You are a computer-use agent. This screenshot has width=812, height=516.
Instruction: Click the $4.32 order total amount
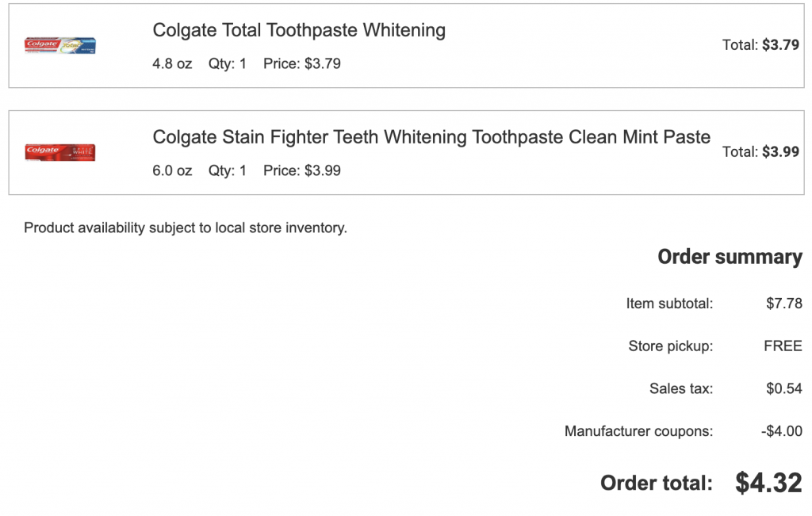pyautogui.click(x=768, y=483)
